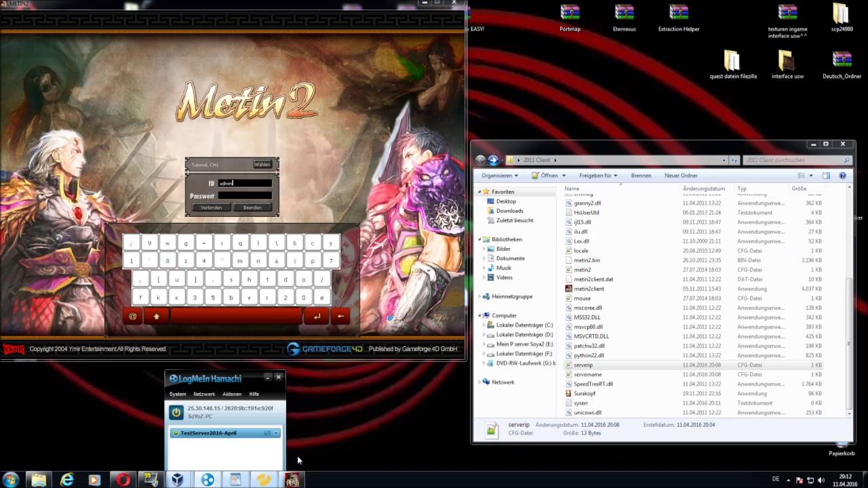Open the VirtualBox taskbar icon
The height and width of the screenshot is (488, 868).
pos(178,479)
